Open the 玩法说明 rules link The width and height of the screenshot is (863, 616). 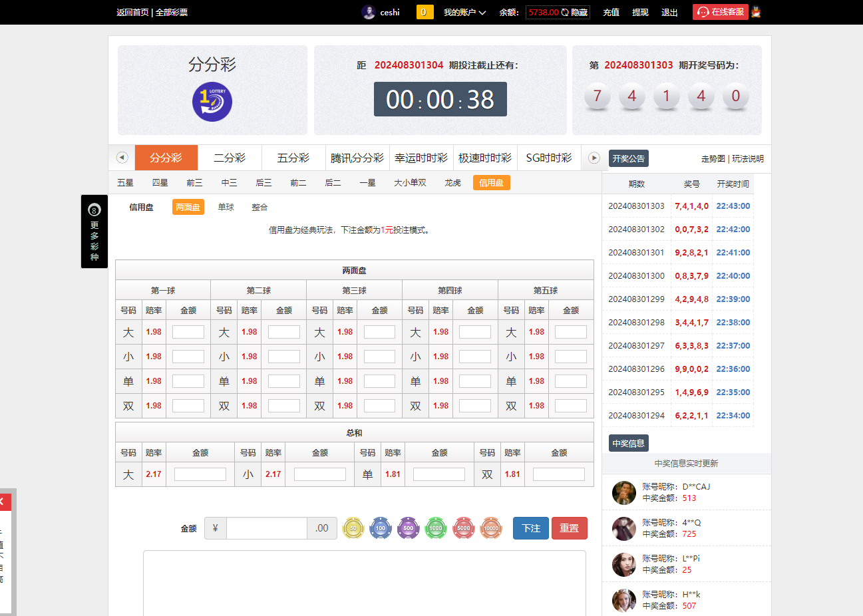(747, 159)
